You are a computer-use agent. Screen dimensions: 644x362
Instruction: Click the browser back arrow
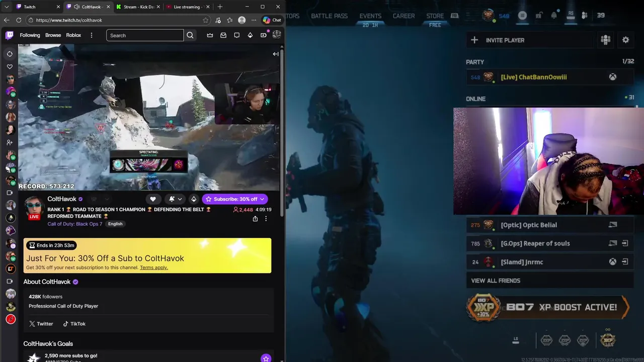tap(7, 20)
